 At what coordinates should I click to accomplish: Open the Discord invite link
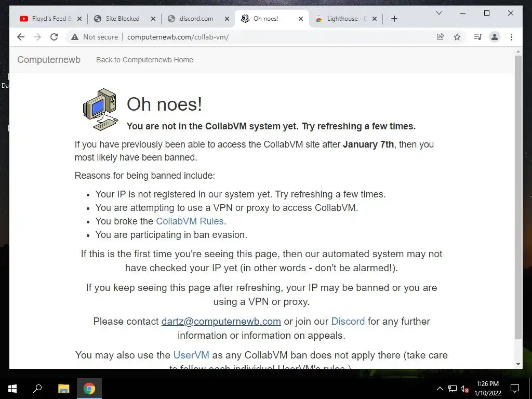point(348,321)
